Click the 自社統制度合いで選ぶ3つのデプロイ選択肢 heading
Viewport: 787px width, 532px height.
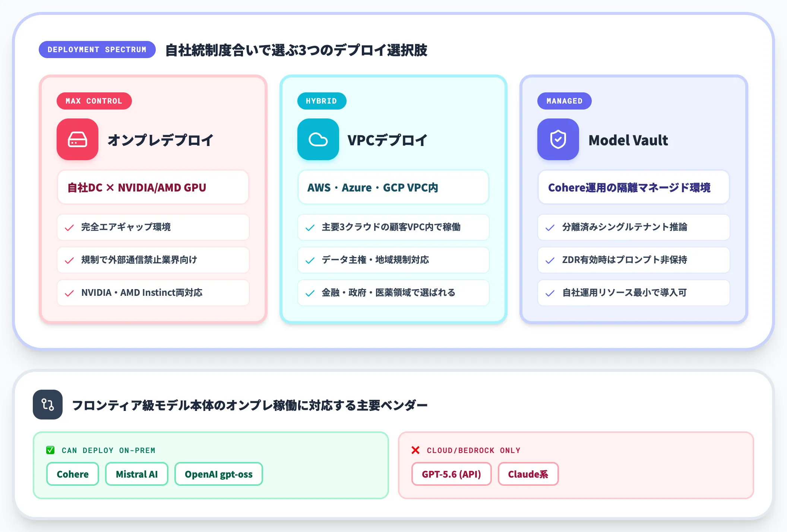point(296,50)
